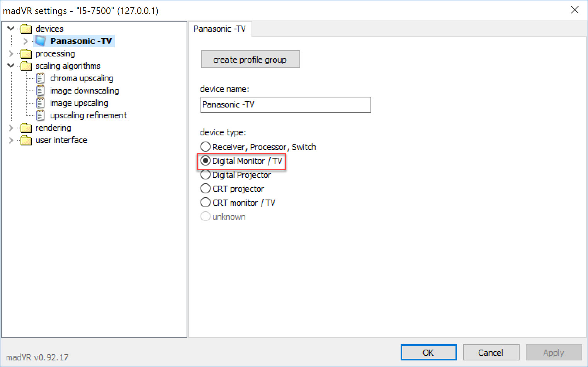
Task: Click the madVR v0.92.17 version text
Action: click(37, 357)
